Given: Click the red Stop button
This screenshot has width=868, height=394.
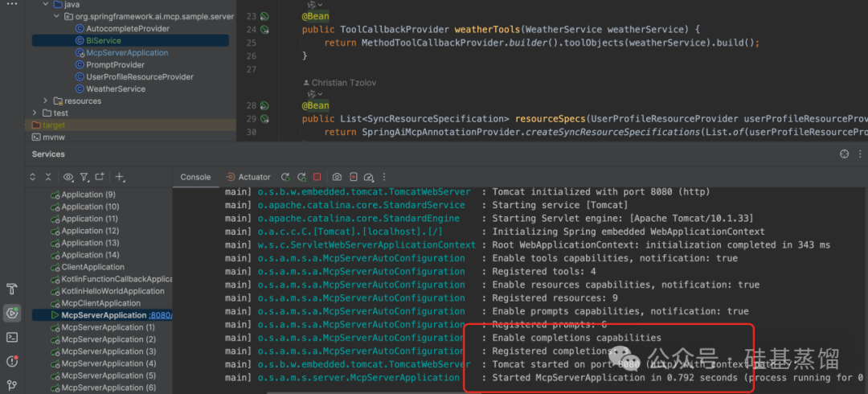Looking at the screenshot, I should 317,177.
